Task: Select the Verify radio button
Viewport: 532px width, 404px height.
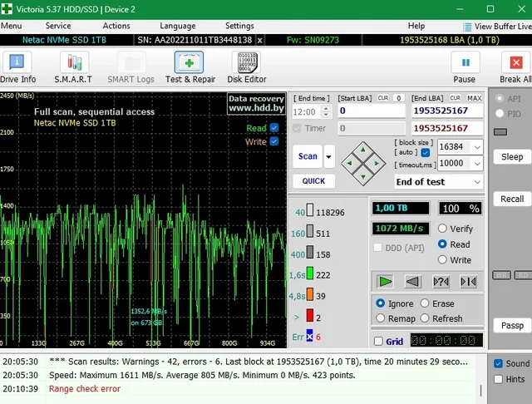Action: [442, 229]
